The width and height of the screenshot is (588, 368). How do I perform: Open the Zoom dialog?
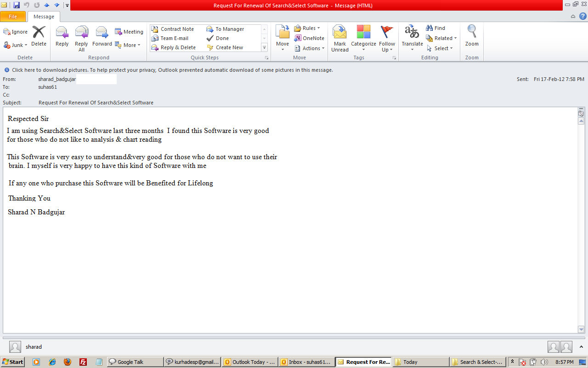tap(472, 36)
